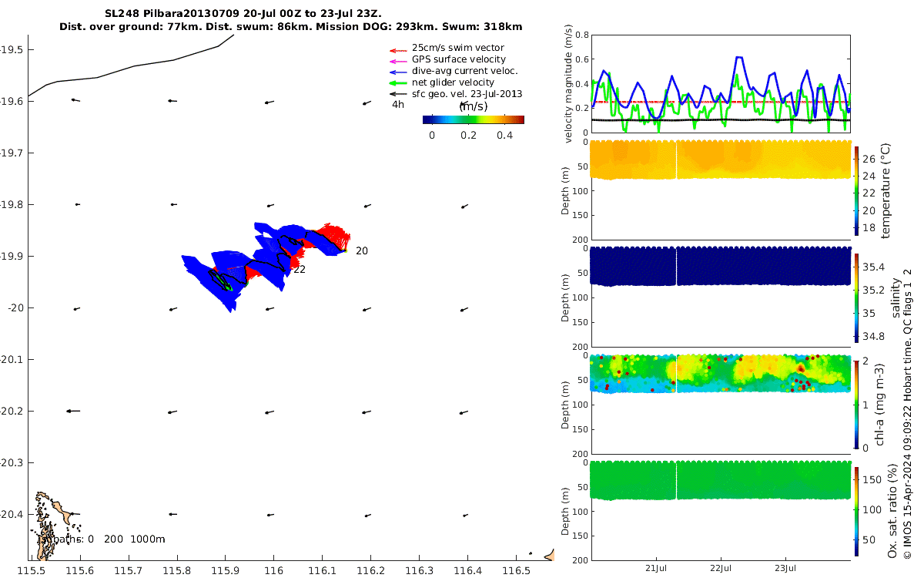This screenshot has height=578, width=924.
Task: Click the longitude tick '116.5' on map axis
Action: point(516,570)
